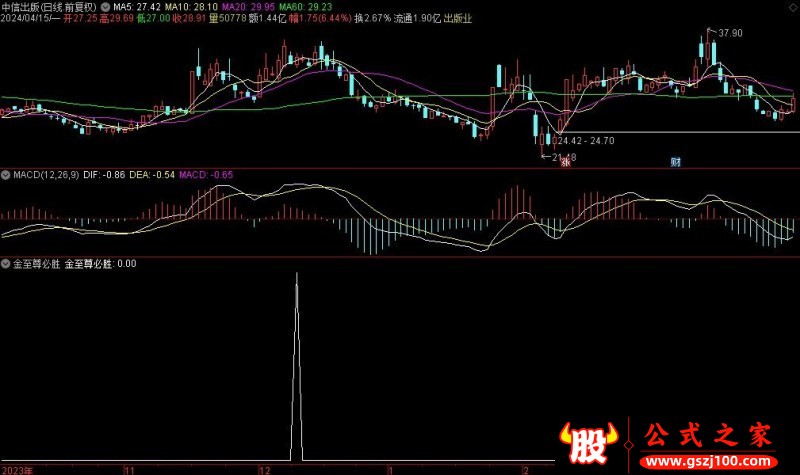Click the 2023年 label on the time axis

(x=17, y=468)
